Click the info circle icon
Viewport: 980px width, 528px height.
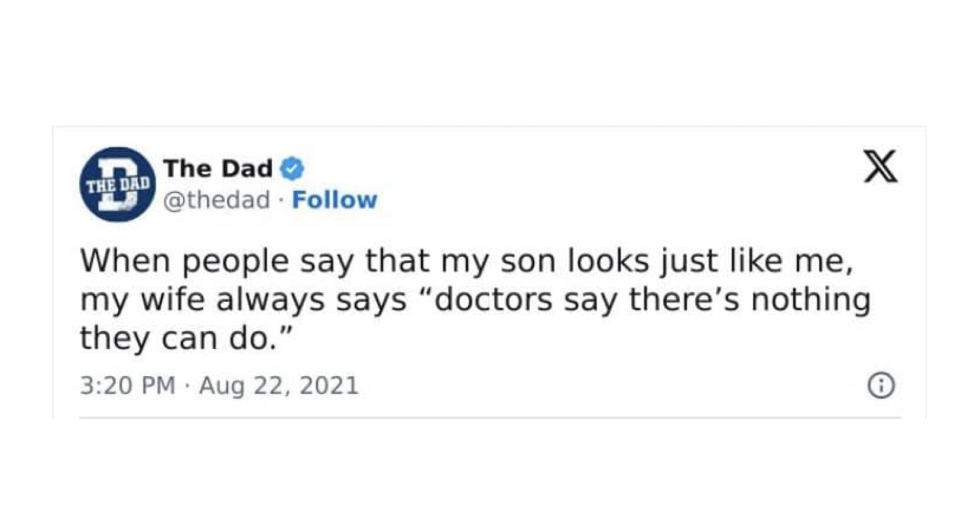[881, 386]
